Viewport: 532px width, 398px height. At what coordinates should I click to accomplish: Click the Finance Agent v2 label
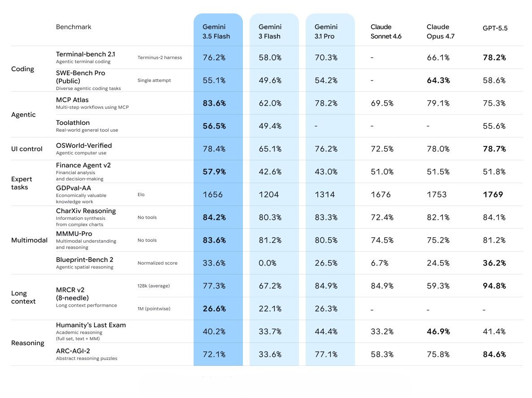83,165
